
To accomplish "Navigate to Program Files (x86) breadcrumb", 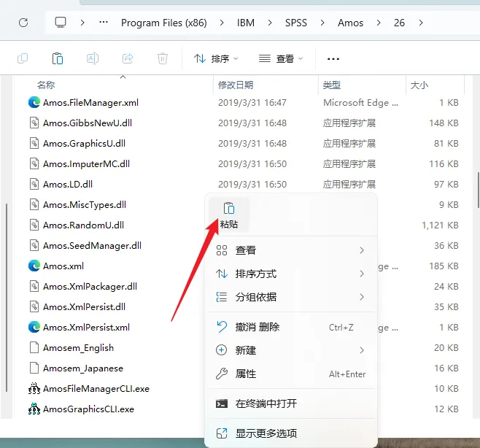I will click(164, 23).
